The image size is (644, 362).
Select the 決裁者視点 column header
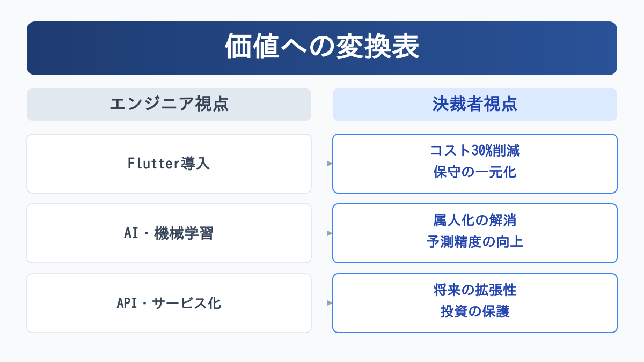pos(474,105)
